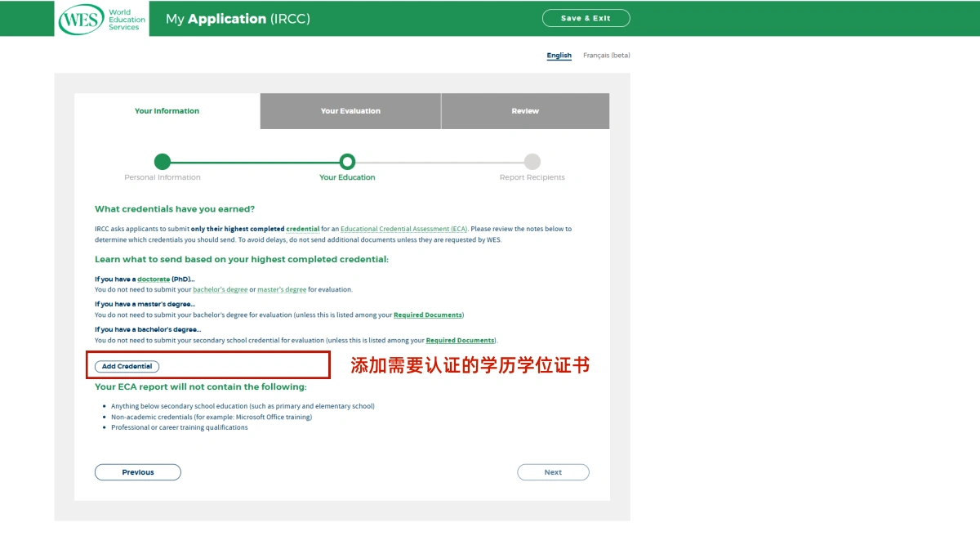Open master's degree link under doctorate section
The width and height of the screenshot is (980, 536).
coord(282,290)
